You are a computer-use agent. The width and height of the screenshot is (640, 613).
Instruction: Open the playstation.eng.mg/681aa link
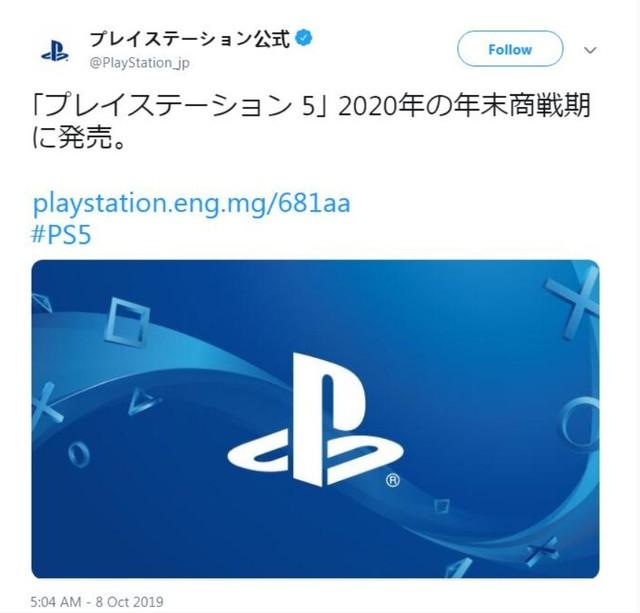click(x=191, y=203)
